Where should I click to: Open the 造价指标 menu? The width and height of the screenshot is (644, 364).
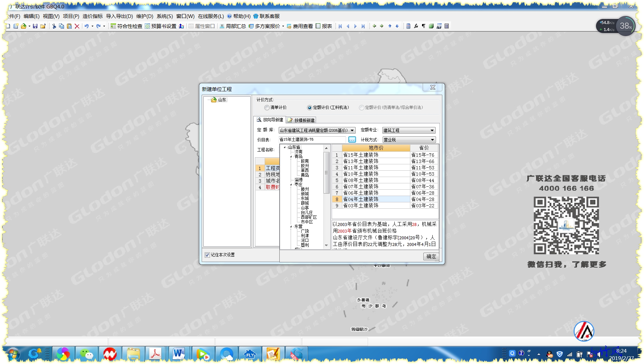93,16
